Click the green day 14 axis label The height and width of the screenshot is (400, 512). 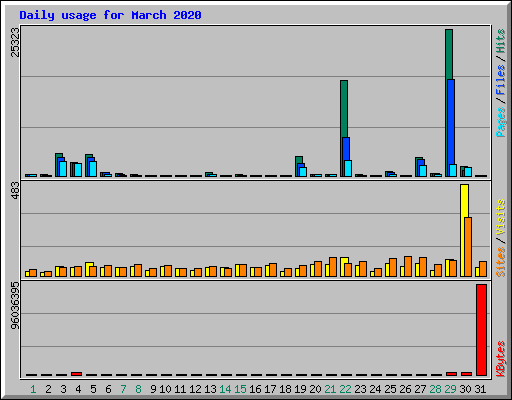coord(225,389)
